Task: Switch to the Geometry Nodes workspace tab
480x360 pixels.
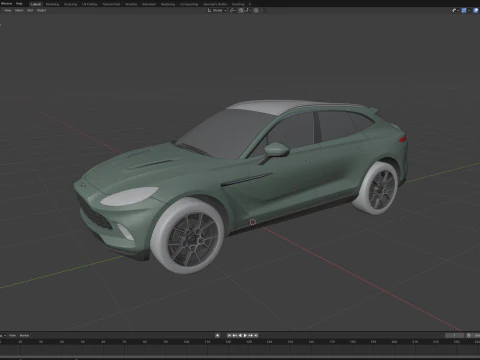Action: (215, 4)
